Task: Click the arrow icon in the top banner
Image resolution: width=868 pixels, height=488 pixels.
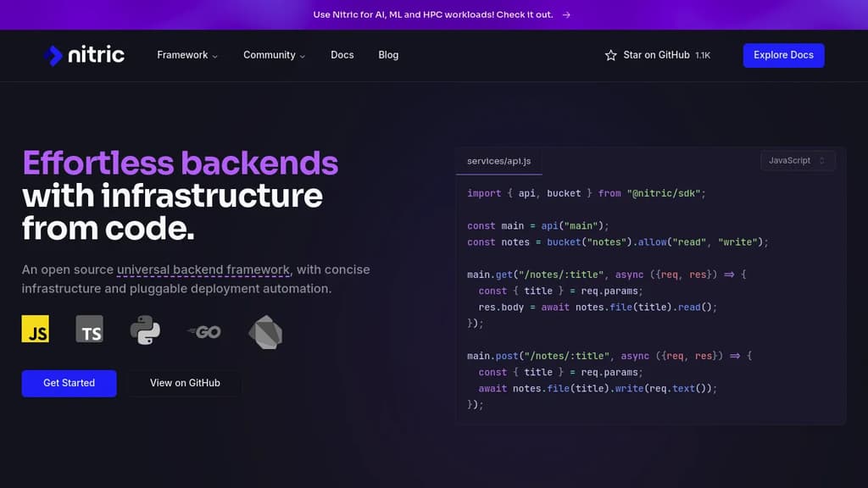Action: click(565, 14)
